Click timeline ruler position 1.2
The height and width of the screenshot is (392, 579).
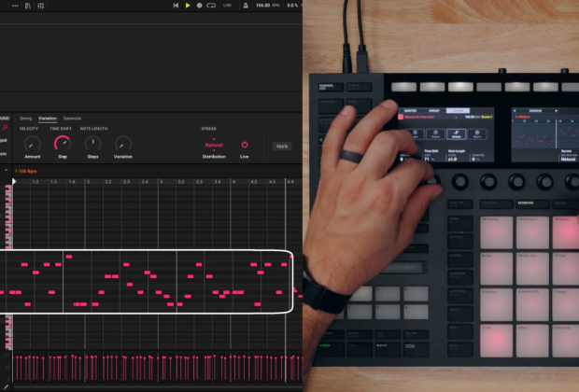(35, 182)
